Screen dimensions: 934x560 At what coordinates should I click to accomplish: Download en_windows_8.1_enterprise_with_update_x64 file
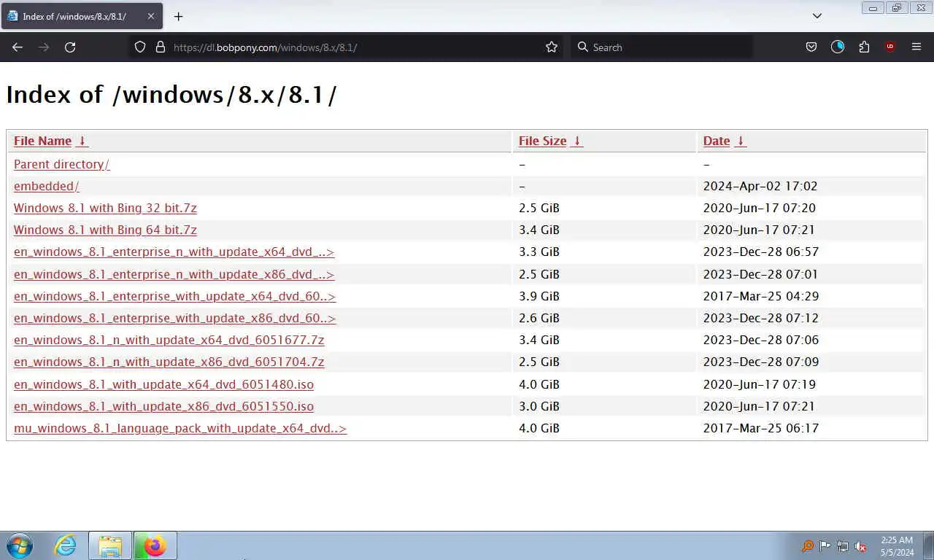(174, 296)
